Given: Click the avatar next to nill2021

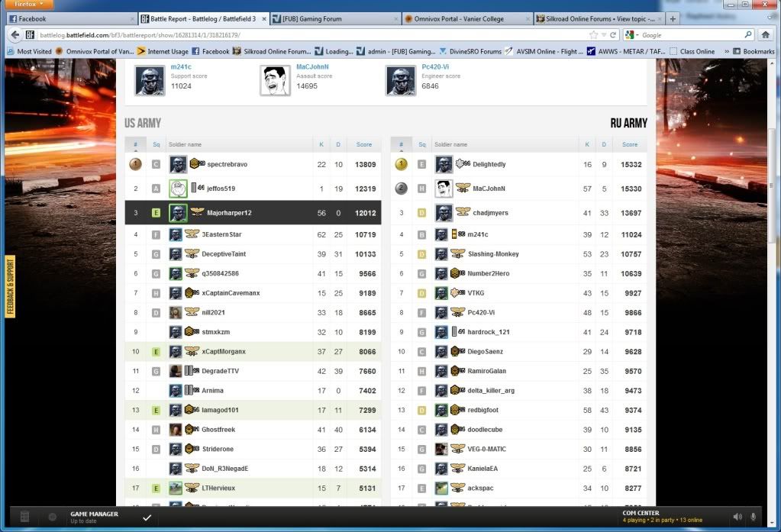Looking at the screenshot, I should 176,312.
